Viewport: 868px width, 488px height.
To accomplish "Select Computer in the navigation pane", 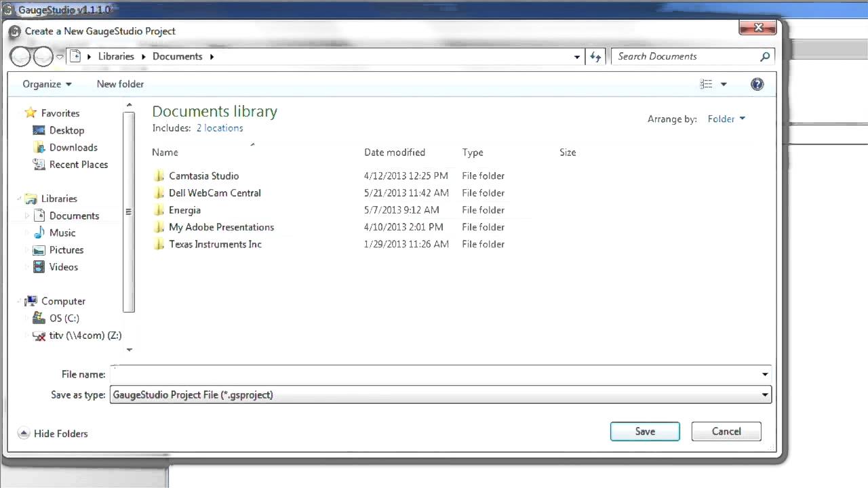I will [x=63, y=301].
